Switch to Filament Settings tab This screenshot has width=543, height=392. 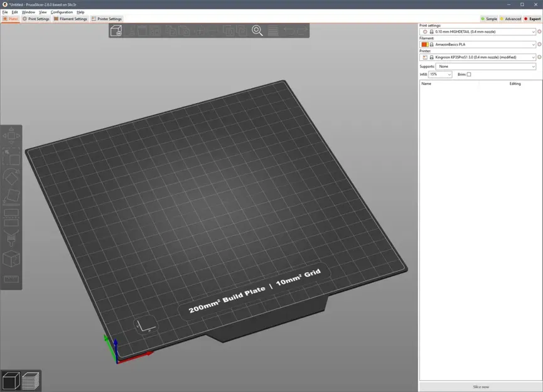click(70, 19)
